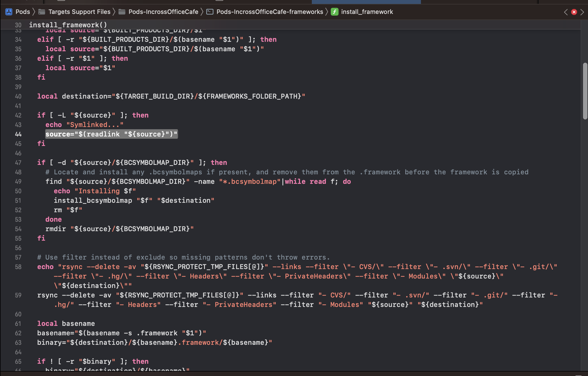
Task: Click the sticky install_framework() header line
Action: [x=68, y=25]
